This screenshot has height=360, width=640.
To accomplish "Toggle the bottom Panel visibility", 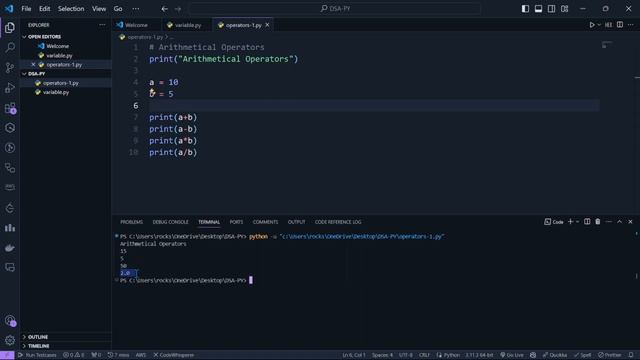I will pos(538,9).
